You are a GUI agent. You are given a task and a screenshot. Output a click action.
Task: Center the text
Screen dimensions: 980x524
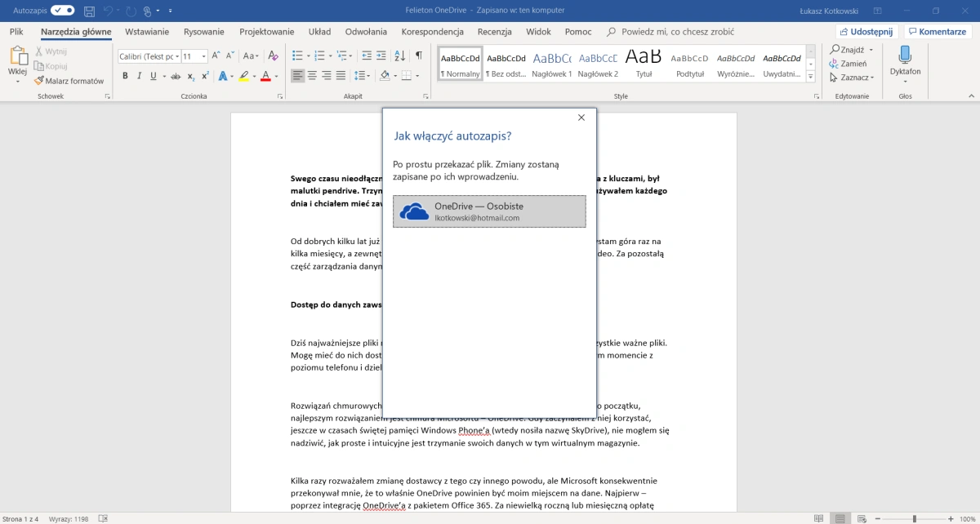(x=312, y=76)
